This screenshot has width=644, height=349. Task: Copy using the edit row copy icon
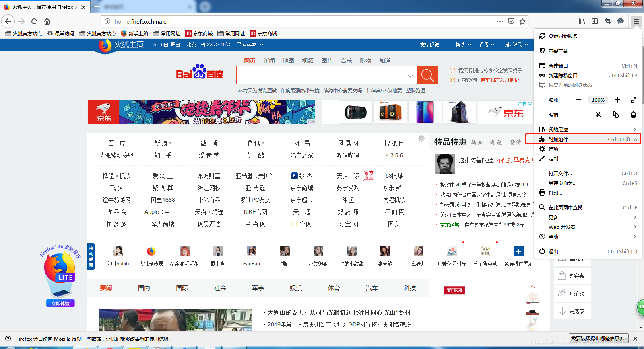point(616,115)
